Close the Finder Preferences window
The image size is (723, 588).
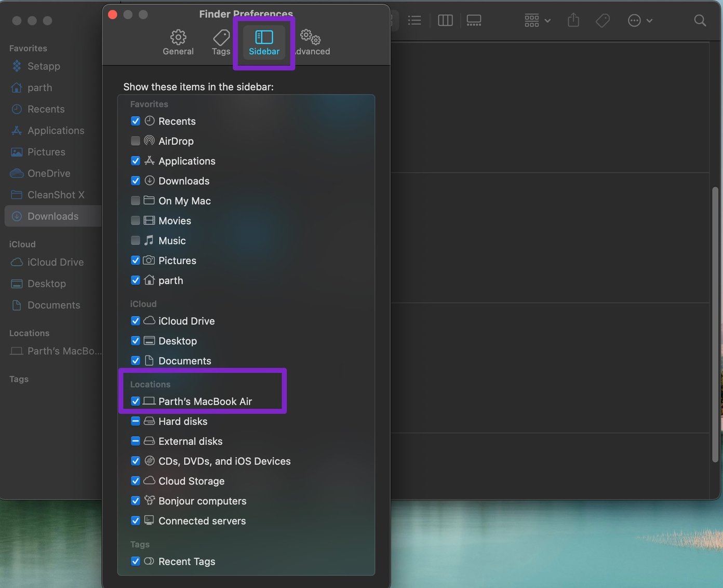113,15
